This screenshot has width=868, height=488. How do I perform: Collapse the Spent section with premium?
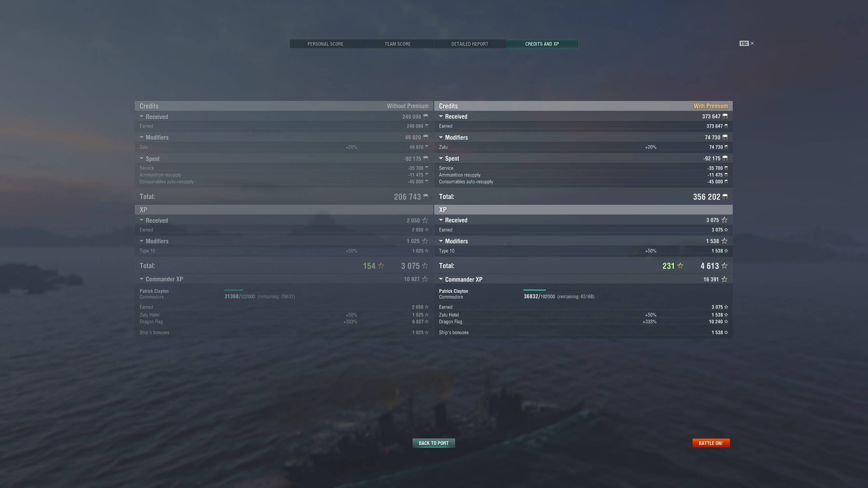(441, 158)
